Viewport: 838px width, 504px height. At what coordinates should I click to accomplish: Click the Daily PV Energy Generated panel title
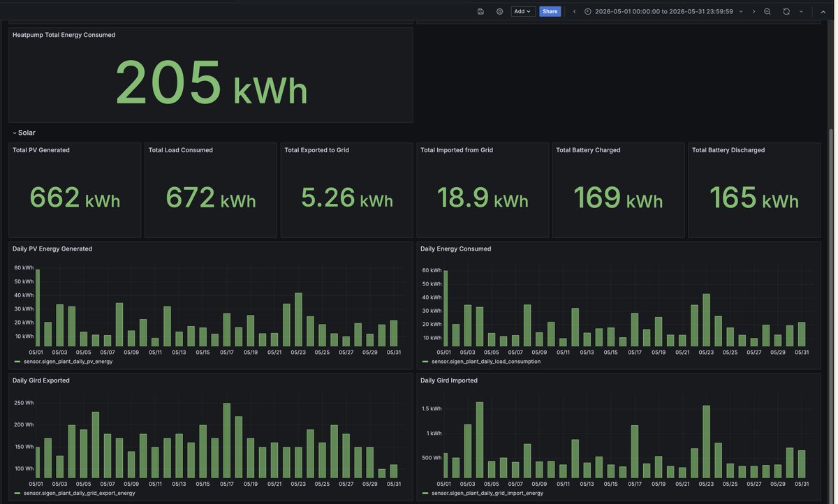(x=52, y=249)
